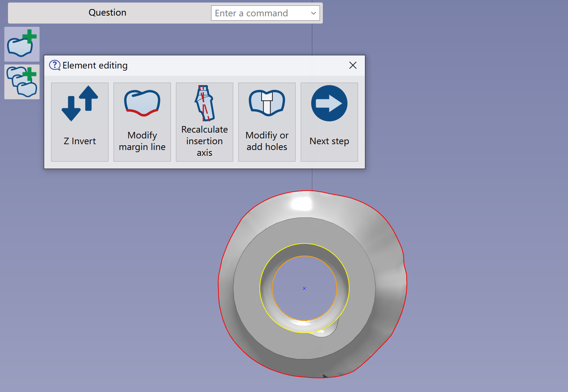Image resolution: width=568 pixels, height=392 pixels.
Task: Click the Z Invert text label
Action: click(80, 141)
